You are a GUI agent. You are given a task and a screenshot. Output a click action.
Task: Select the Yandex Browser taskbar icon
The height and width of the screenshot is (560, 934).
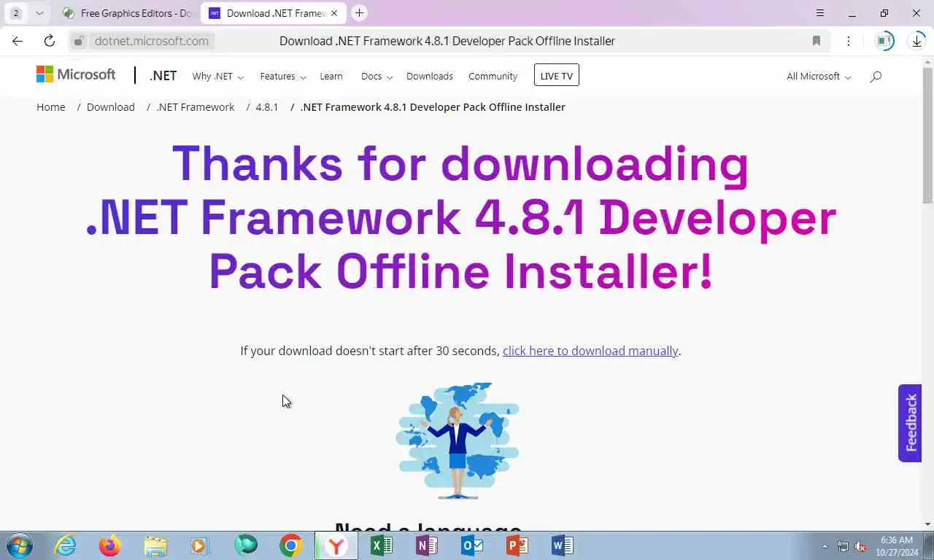pyautogui.click(x=336, y=545)
